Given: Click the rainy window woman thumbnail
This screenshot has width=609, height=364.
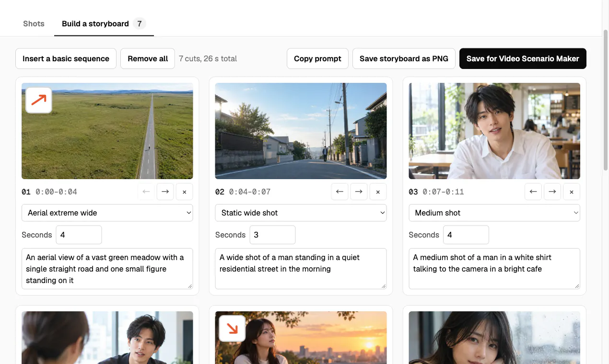Looking at the screenshot, I should pos(494,338).
